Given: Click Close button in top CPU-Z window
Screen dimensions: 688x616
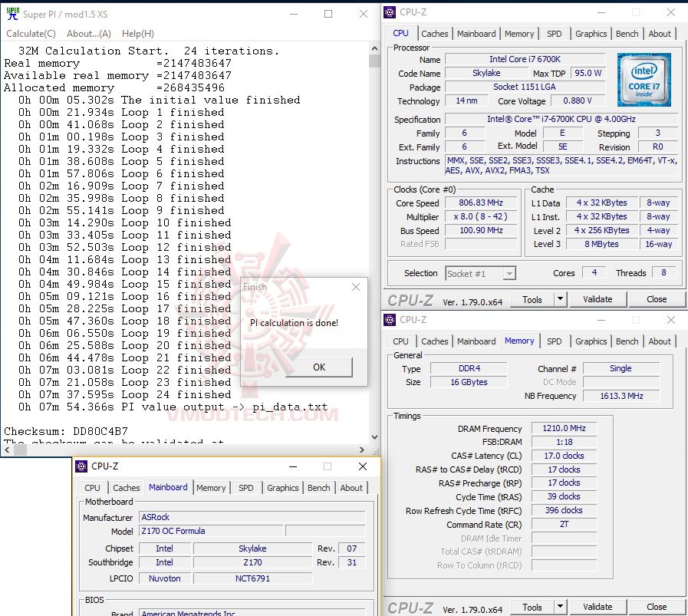Looking at the screenshot, I should click(x=657, y=299).
